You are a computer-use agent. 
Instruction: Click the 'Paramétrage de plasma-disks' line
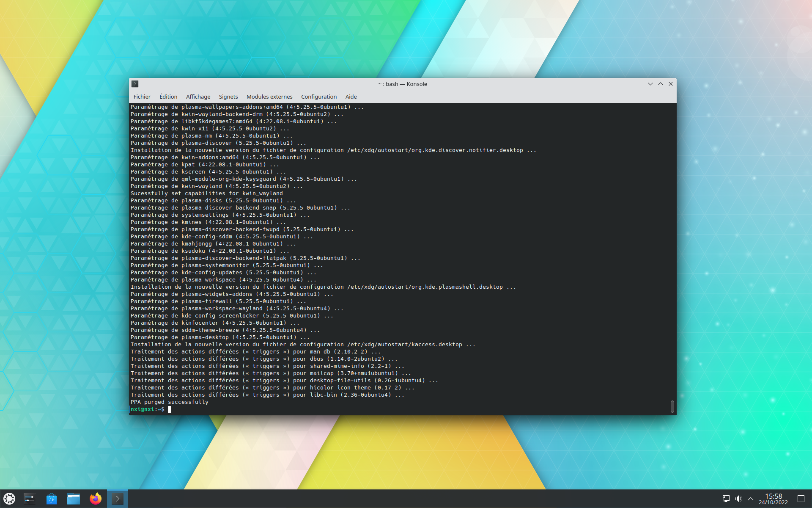click(214, 201)
